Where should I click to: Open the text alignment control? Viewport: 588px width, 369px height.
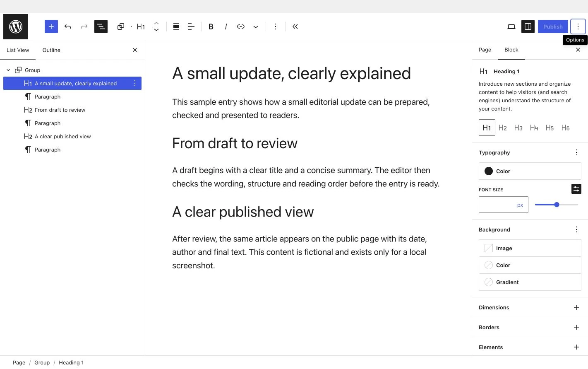(x=191, y=27)
